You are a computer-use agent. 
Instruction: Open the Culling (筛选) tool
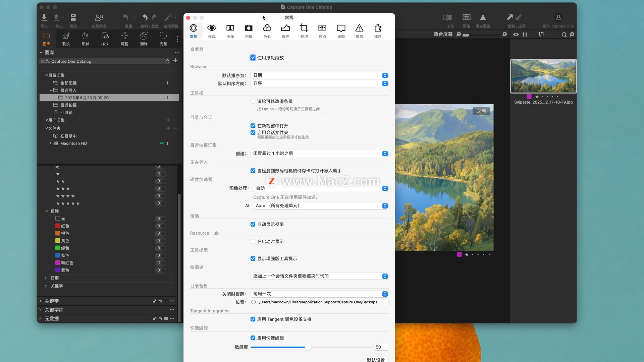pyautogui.click(x=73, y=17)
